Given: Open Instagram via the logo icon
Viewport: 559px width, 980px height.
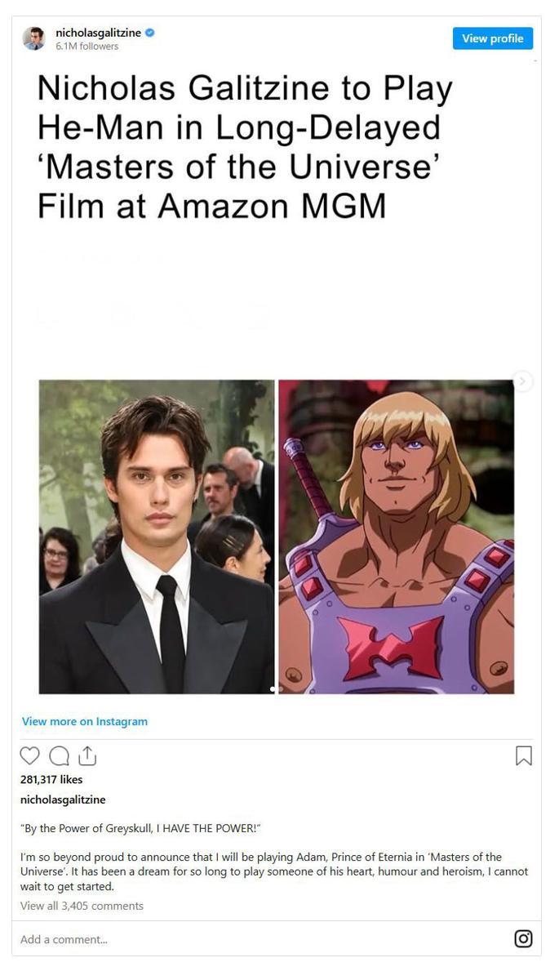Looking at the screenshot, I should click(524, 938).
